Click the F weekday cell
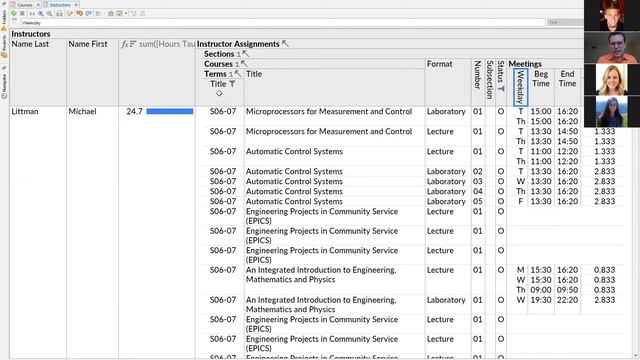The width and height of the screenshot is (640, 360). (520, 201)
